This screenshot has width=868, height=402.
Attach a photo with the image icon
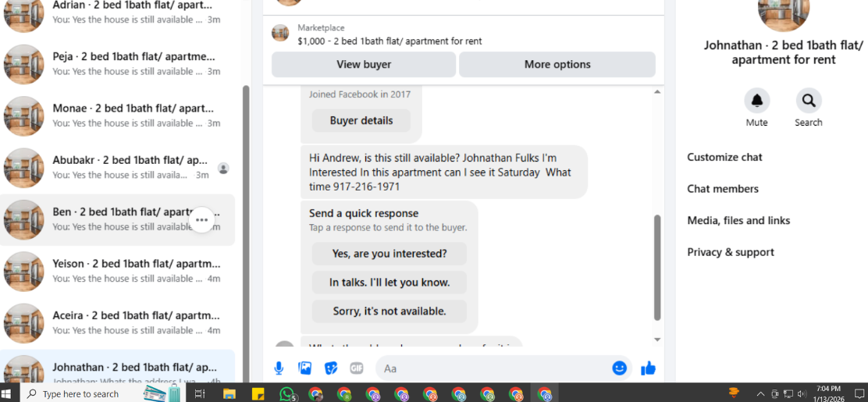(x=304, y=368)
